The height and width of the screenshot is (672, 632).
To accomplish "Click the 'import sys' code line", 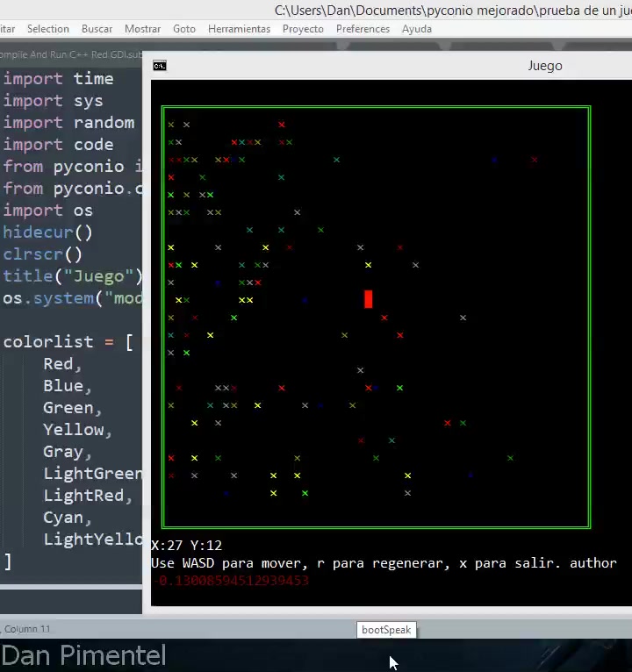I will click(54, 101).
